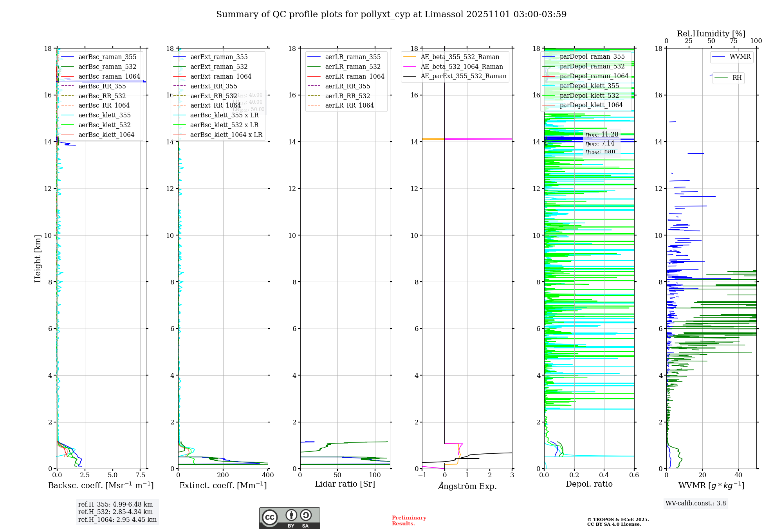783x532 pixels.
Task: Click the SA share-alike icon
Action: point(306,515)
